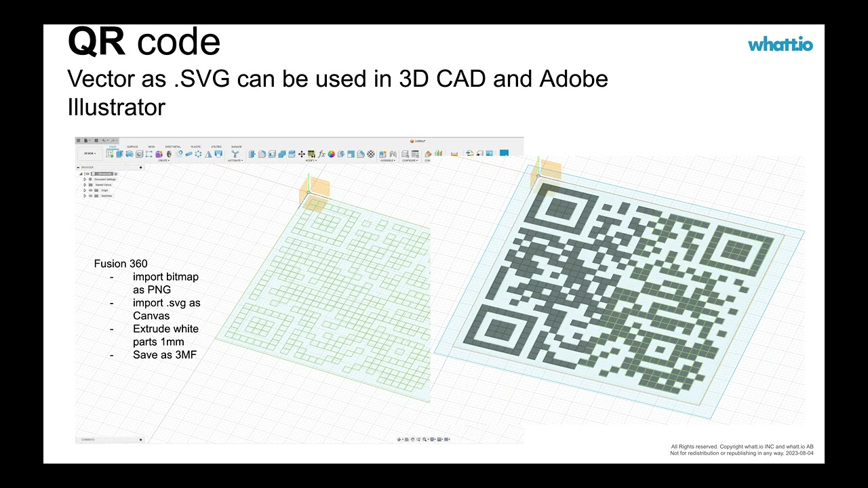Open the data panel grid icon
868x488 pixels.
pos(78,140)
